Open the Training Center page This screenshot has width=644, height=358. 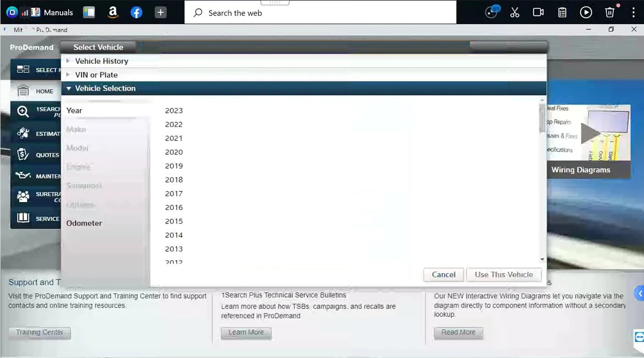coord(39,333)
